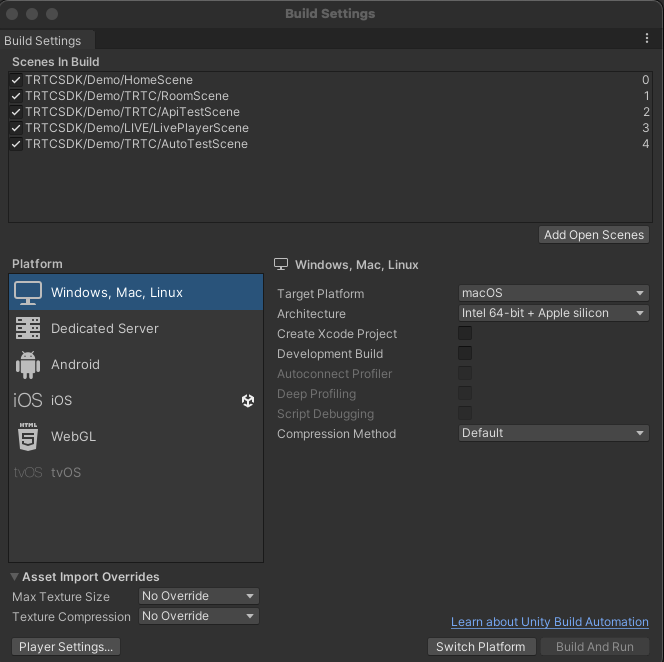The width and height of the screenshot is (664, 662).
Task: Toggle the Create Xcode Project checkbox
Action: click(x=465, y=334)
